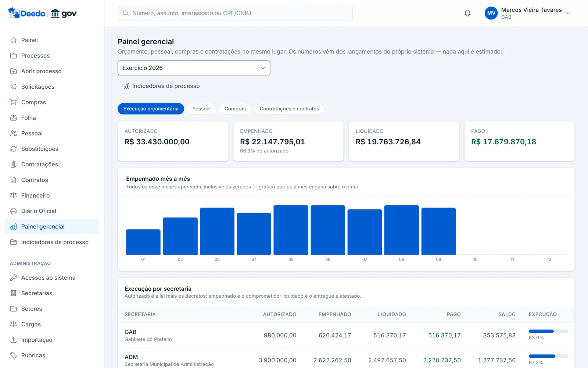Open the notifications bell
588x368 pixels.
point(467,13)
